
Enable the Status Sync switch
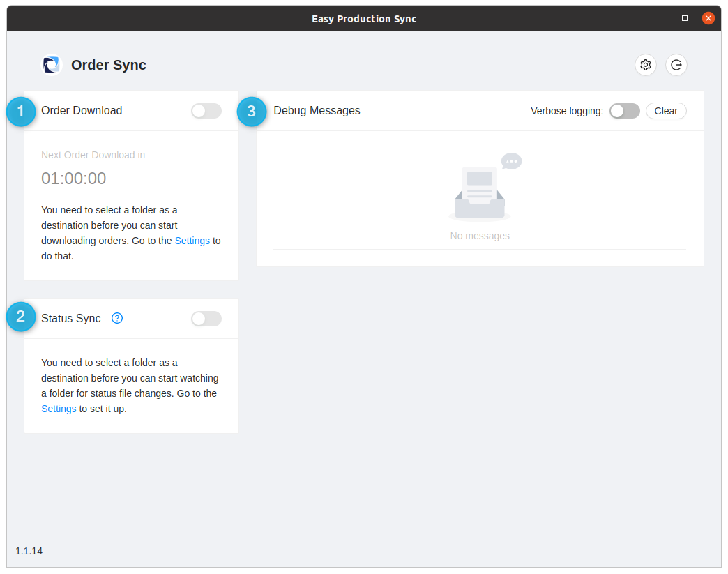click(x=206, y=319)
